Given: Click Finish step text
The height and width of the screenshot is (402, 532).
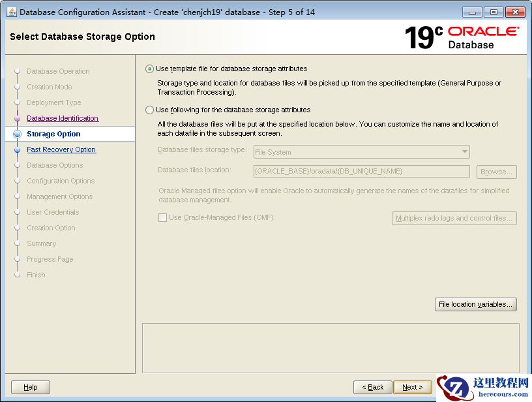Looking at the screenshot, I should pos(36,275).
